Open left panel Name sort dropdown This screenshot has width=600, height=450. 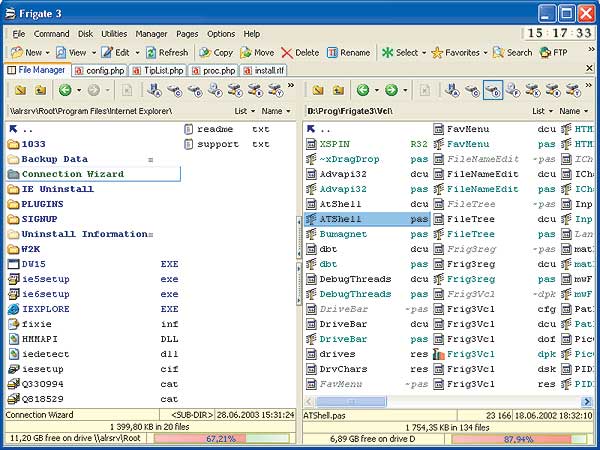click(x=276, y=111)
